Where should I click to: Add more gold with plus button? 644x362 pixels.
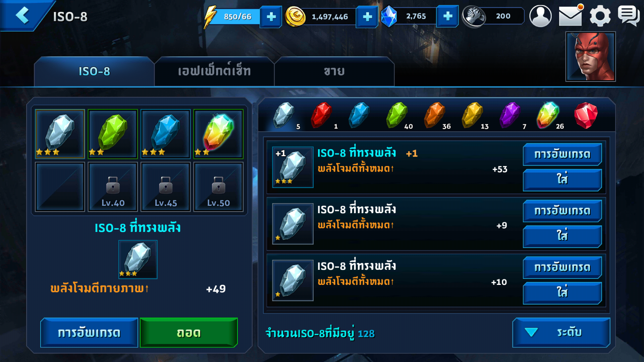point(367,16)
